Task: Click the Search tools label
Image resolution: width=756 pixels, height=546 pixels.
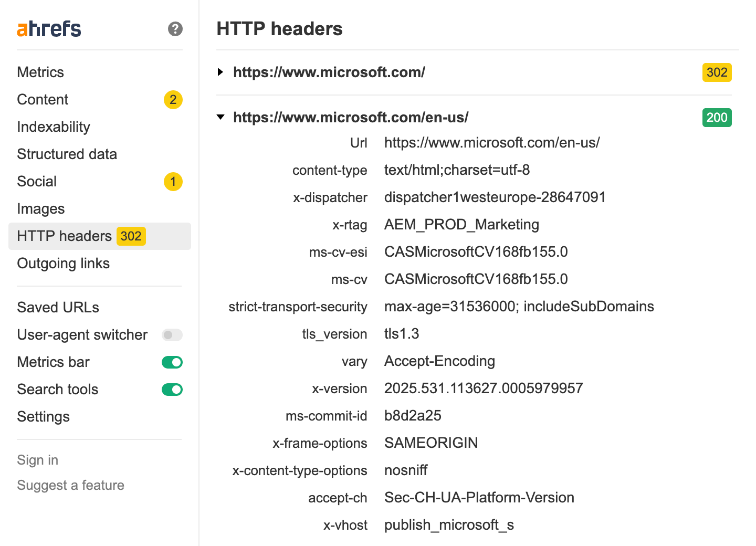Action: (x=58, y=390)
